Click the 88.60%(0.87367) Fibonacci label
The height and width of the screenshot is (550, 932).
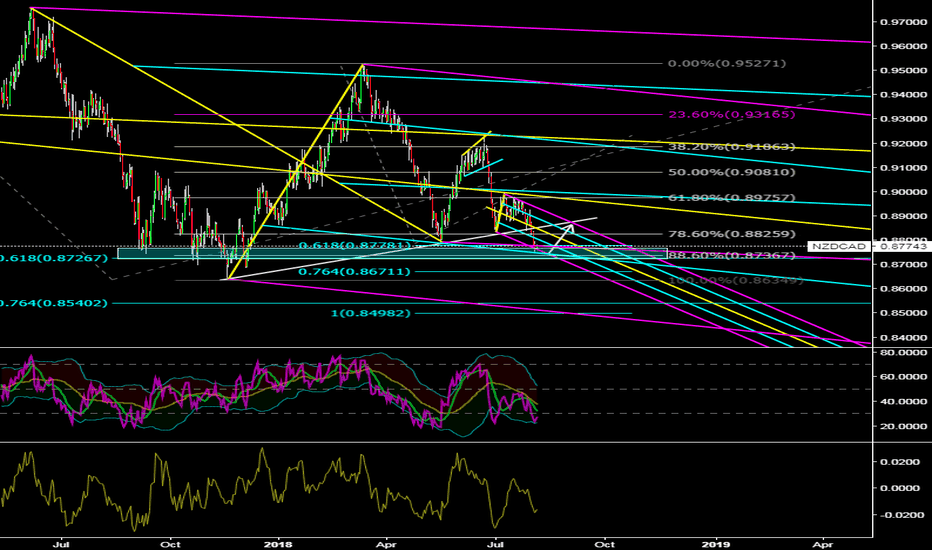732,256
